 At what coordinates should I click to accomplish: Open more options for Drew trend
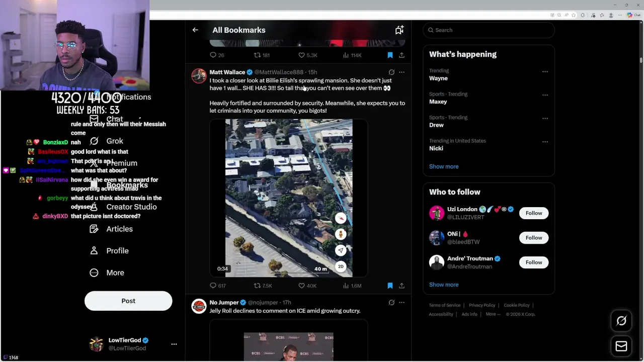click(545, 119)
